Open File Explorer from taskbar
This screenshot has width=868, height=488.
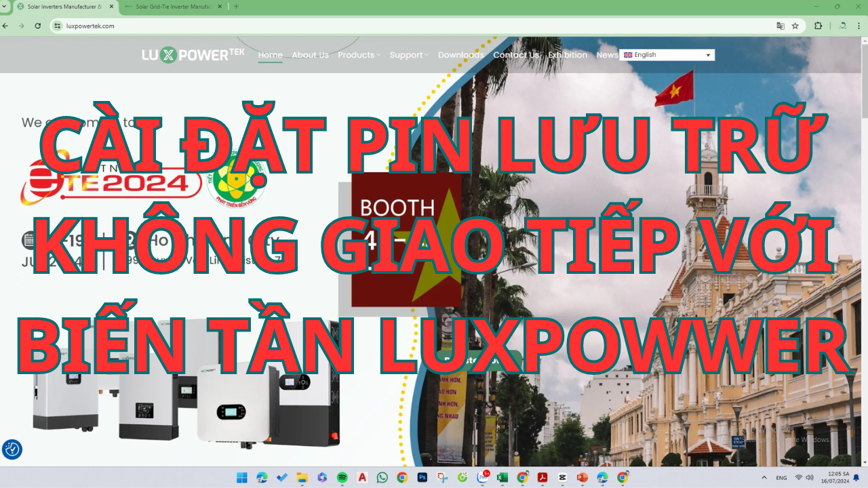click(302, 477)
